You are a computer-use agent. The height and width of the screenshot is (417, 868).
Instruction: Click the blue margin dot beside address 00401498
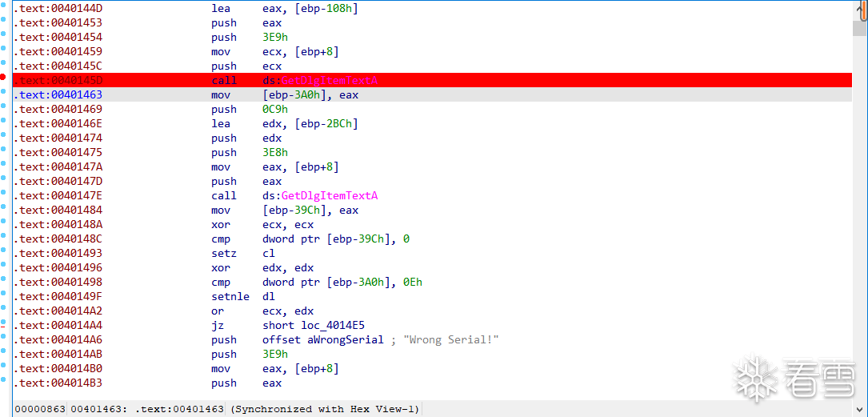pos(2,279)
